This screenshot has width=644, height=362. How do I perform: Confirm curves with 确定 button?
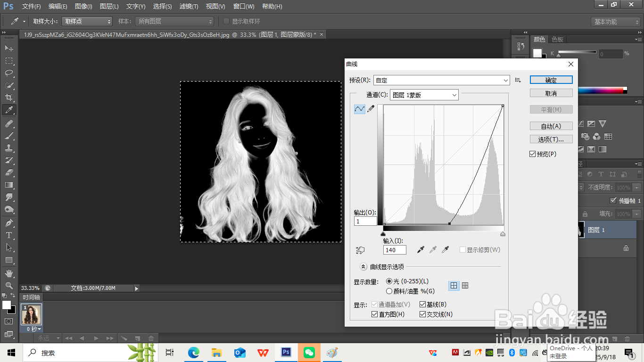pos(551,80)
